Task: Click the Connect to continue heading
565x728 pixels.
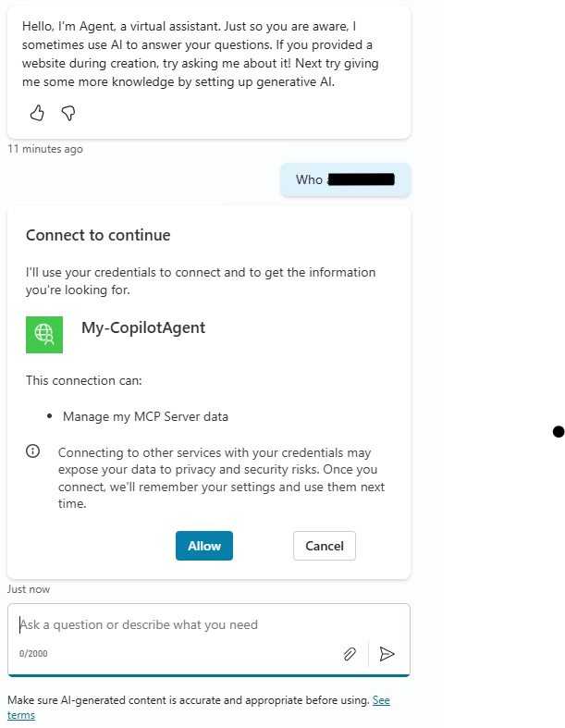Action: click(98, 235)
